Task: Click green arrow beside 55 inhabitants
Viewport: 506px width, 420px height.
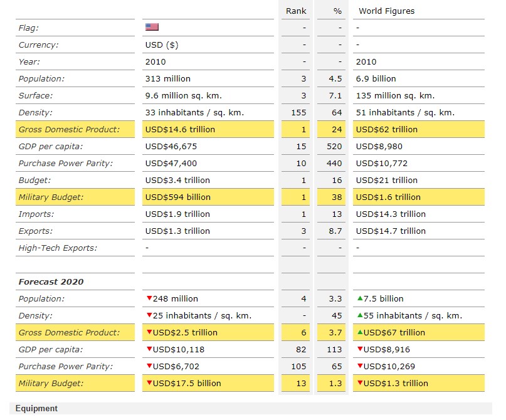Action: pos(359,315)
